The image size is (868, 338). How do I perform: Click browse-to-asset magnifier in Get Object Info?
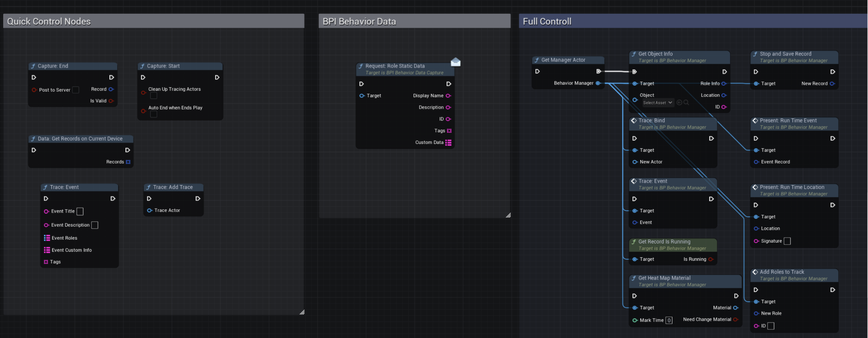686,103
